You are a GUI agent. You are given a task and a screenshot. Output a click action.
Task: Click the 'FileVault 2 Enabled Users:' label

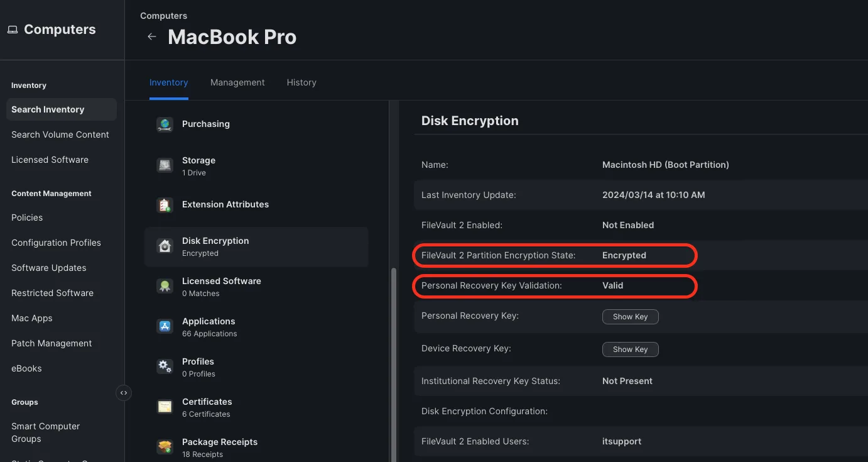pos(475,441)
